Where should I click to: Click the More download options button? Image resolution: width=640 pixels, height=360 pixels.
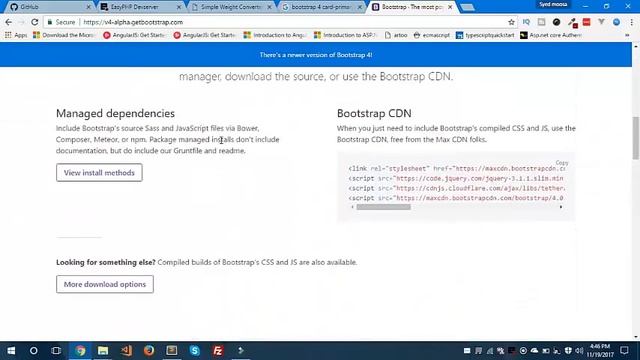click(x=105, y=284)
